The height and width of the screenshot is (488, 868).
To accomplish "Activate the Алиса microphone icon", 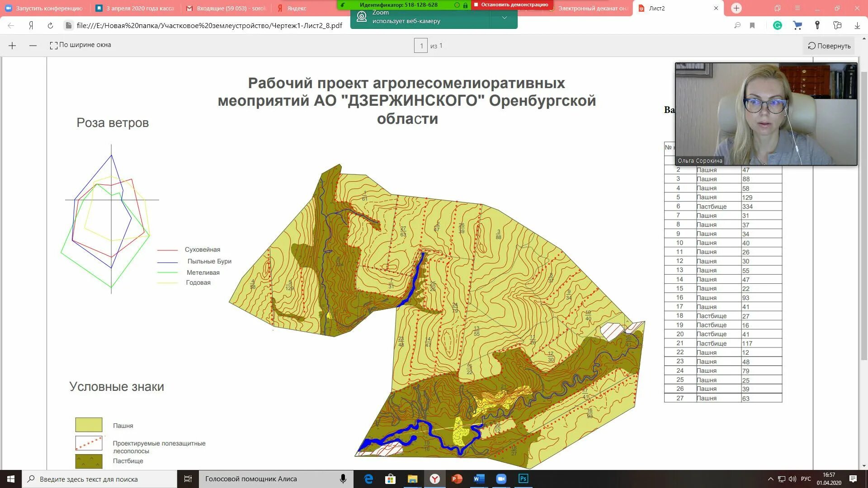I will pyautogui.click(x=343, y=479).
